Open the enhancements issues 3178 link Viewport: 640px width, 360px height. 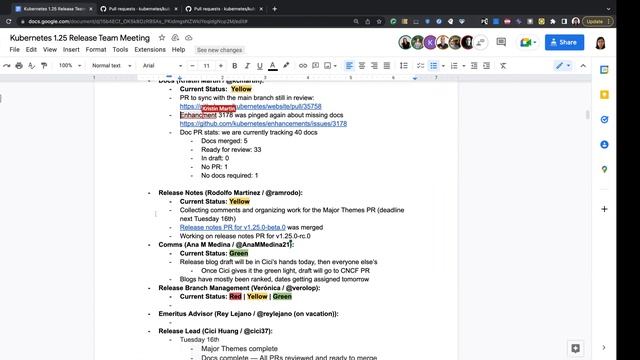pyautogui.click(x=263, y=124)
